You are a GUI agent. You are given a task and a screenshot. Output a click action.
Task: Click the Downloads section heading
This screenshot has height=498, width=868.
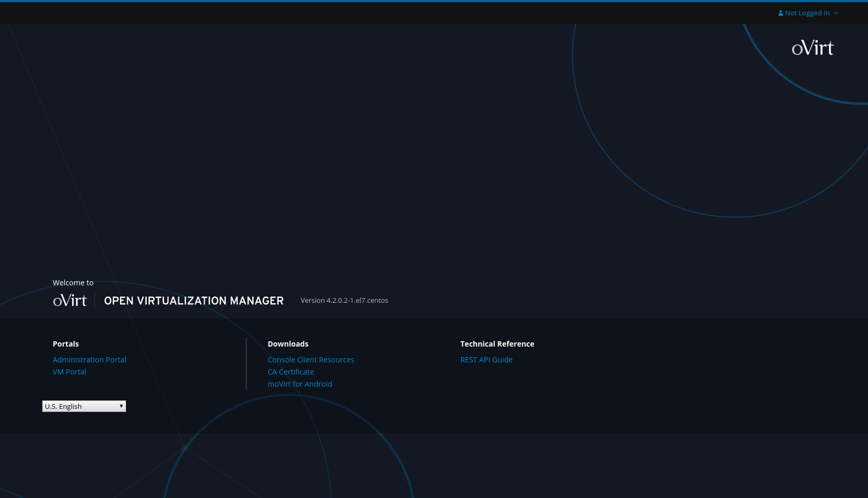pyautogui.click(x=288, y=344)
